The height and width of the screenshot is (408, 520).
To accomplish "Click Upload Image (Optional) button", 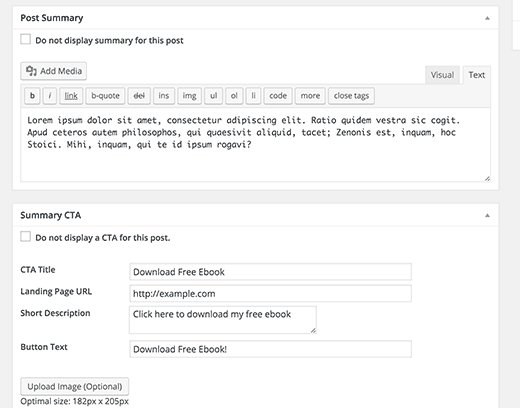I will 75,386.
